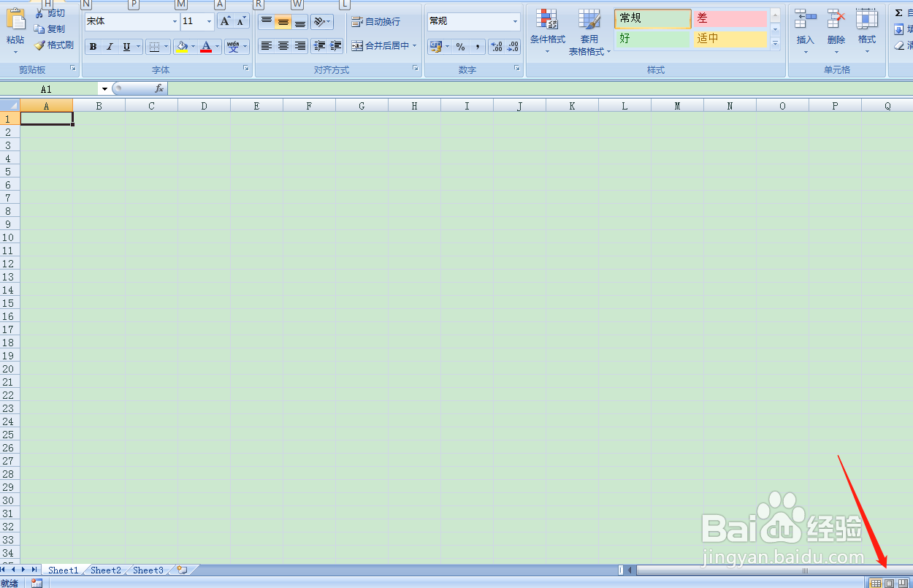Click the Delete cells (删除) icon

pos(836,19)
